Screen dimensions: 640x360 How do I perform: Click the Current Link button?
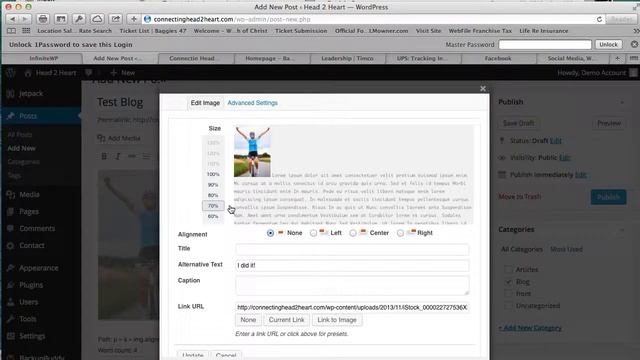pos(287,320)
